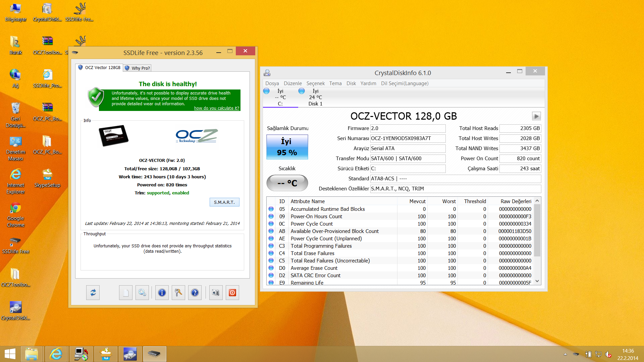Open the Skype setup box taskbar icon
The width and height of the screenshot is (644, 362).
click(106, 354)
